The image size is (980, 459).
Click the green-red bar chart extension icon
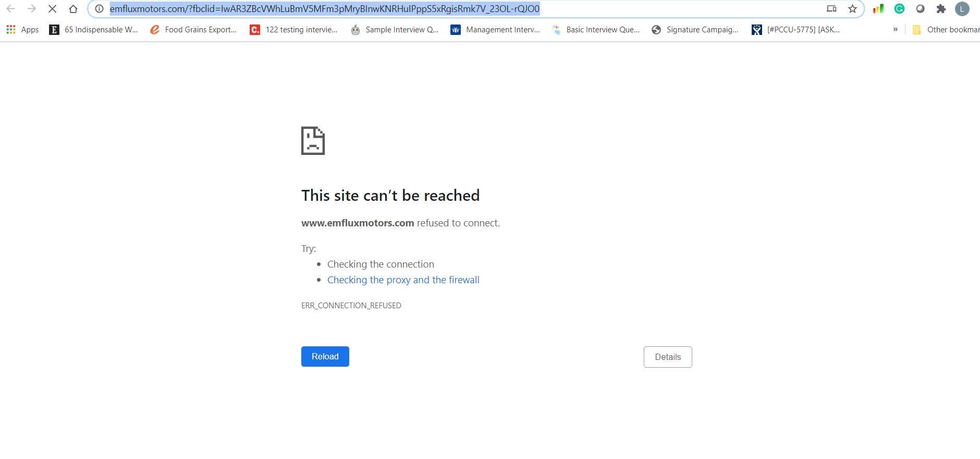pyautogui.click(x=878, y=9)
